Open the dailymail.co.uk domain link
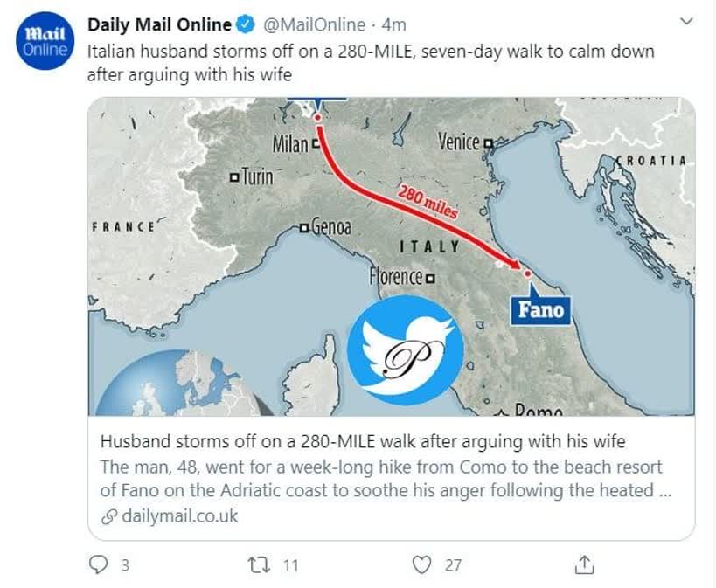The image size is (716, 588). point(180,516)
